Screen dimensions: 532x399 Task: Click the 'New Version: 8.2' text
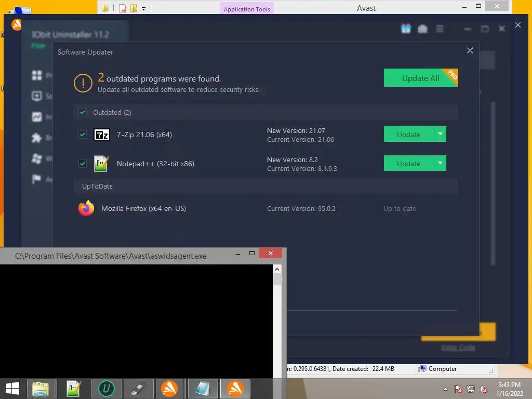292,159
